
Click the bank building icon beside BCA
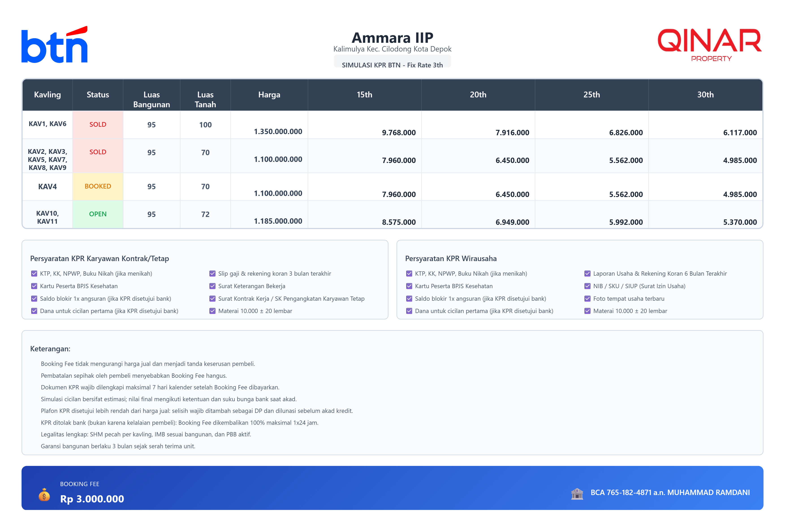point(577,493)
